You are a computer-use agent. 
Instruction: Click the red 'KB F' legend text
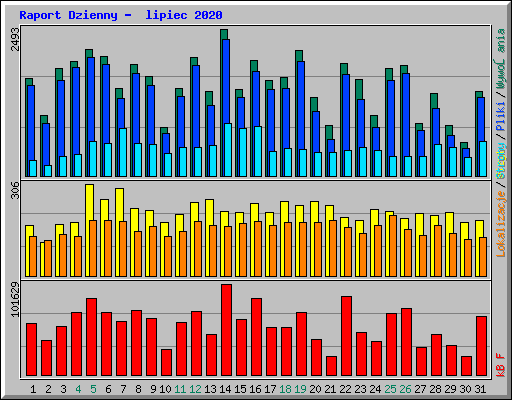501,365
